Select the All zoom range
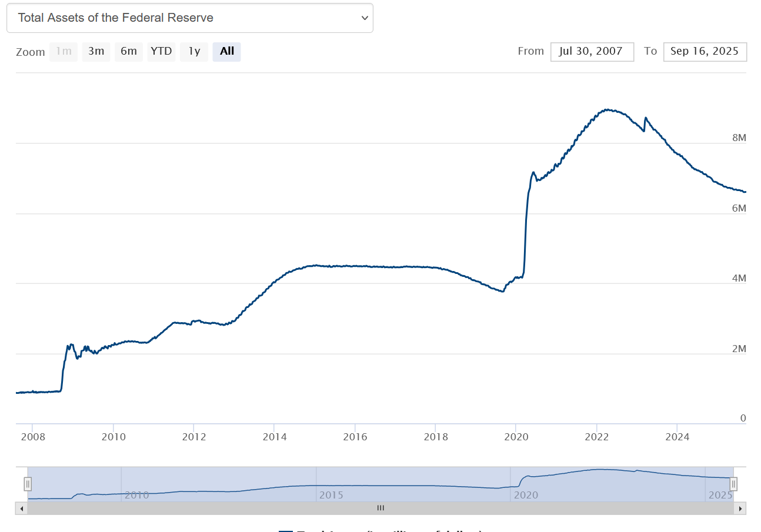The image size is (761, 532). tap(227, 52)
